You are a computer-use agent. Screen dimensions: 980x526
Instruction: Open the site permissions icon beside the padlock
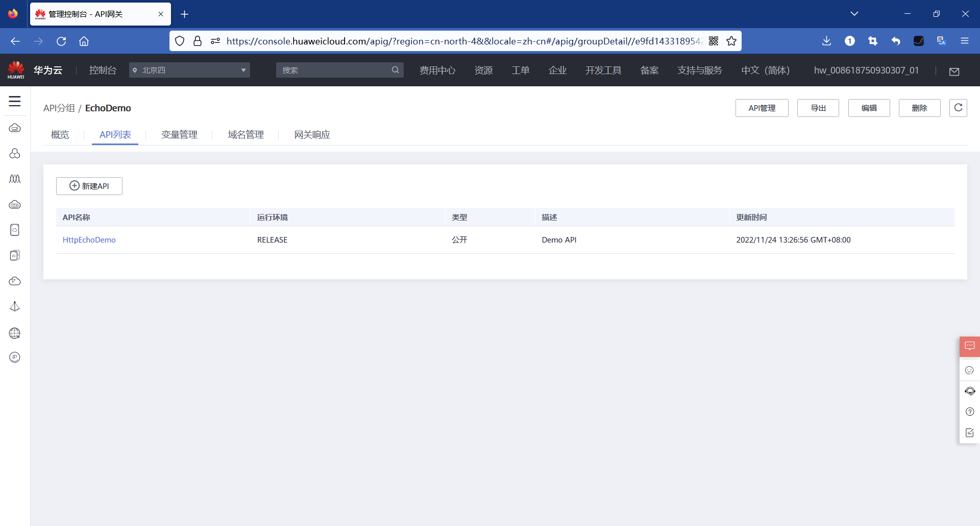click(x=215, y=41)
